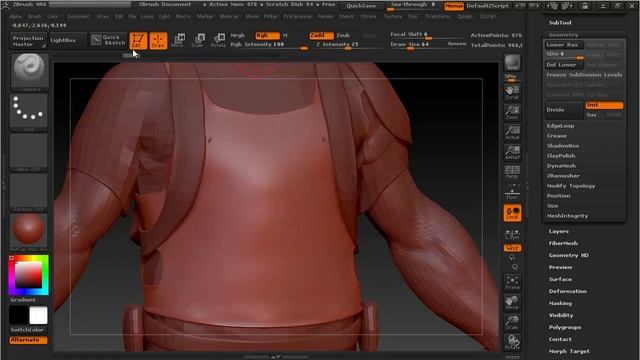Open the red material sphere selector
Screen dimensions: 640x360
pyautogui.click(x=29, y=232)
